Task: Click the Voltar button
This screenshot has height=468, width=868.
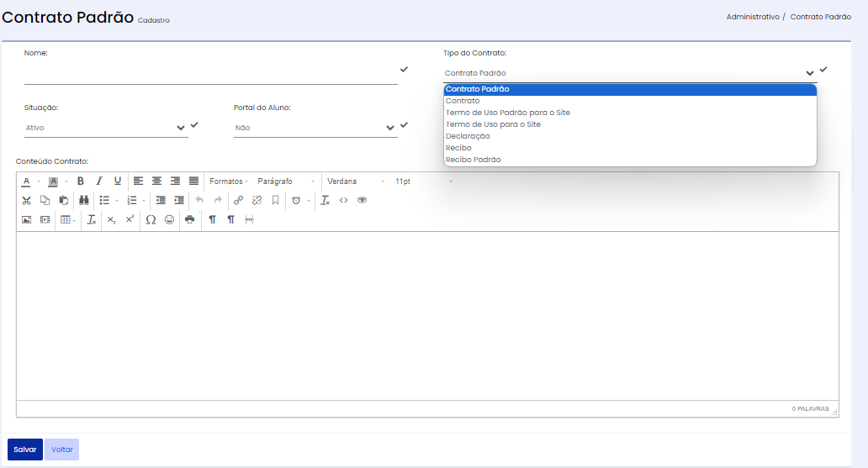Action: pos(62,450)
